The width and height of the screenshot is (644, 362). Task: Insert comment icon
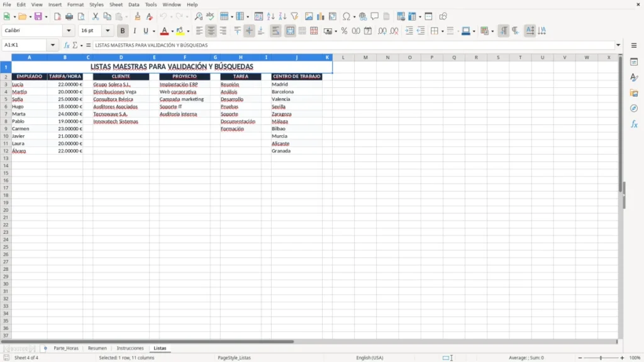[x=375, y=16]
